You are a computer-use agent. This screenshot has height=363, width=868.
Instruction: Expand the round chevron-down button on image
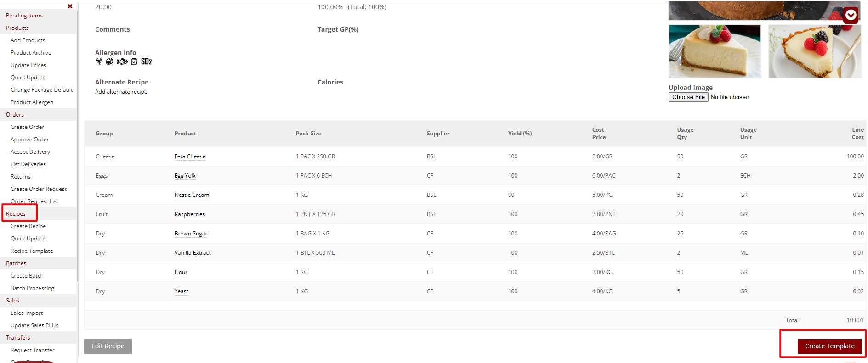click(x=851, y=16)
